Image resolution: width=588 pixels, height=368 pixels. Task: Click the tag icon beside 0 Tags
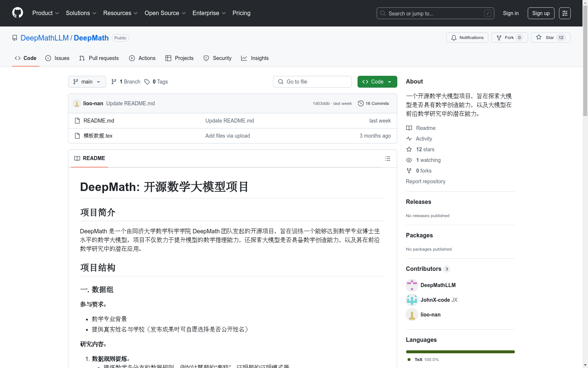pos(147,82)
